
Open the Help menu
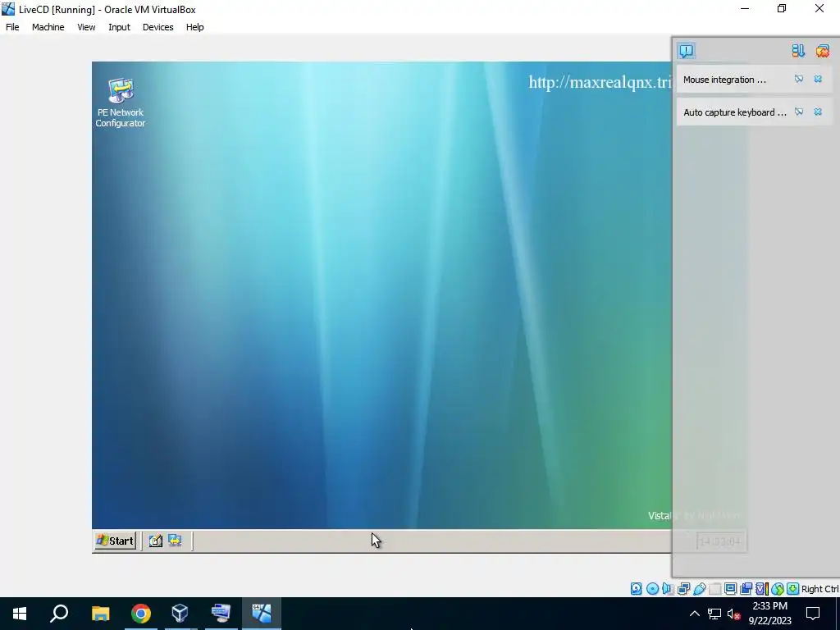[195, 27]
